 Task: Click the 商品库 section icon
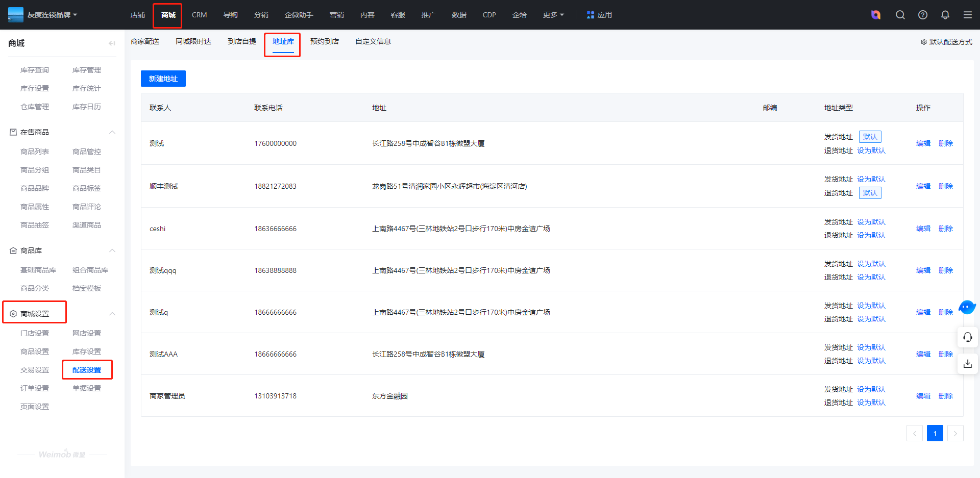point(13,250)
